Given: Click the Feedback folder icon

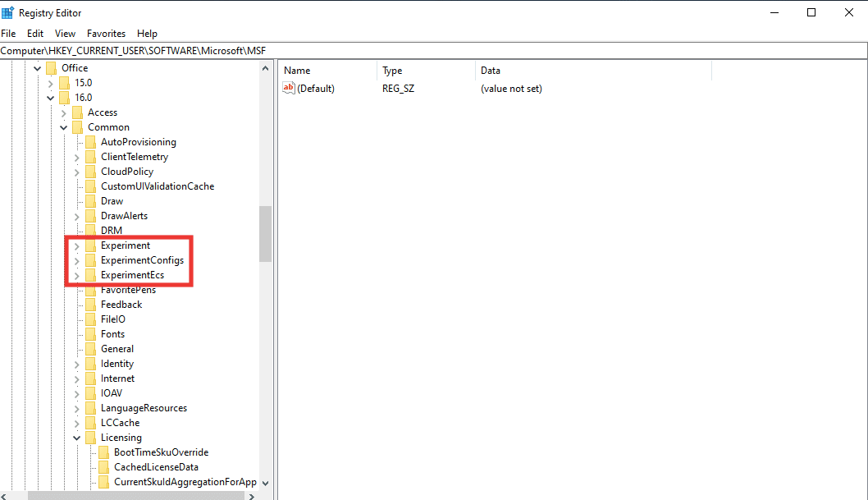Looking at the screenshot, I should pos(91,305).
